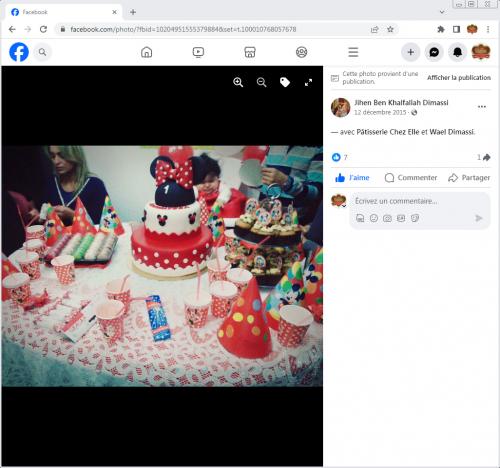Go back in the browser
The height and width of the screenshot is (468, 500).
(x=12, y=29)
